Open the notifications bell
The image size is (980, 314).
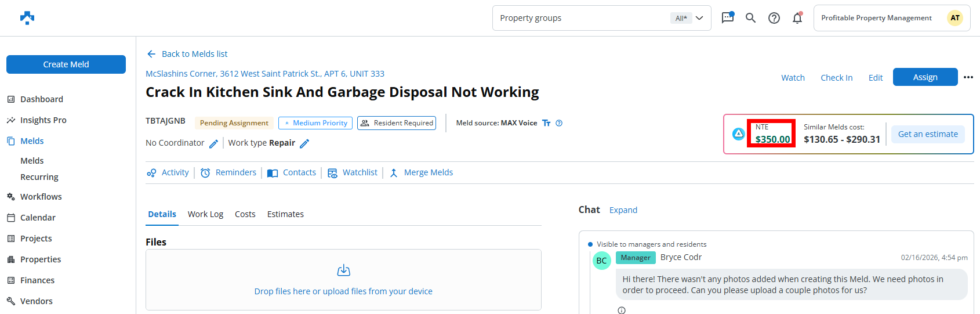point(797,18)
